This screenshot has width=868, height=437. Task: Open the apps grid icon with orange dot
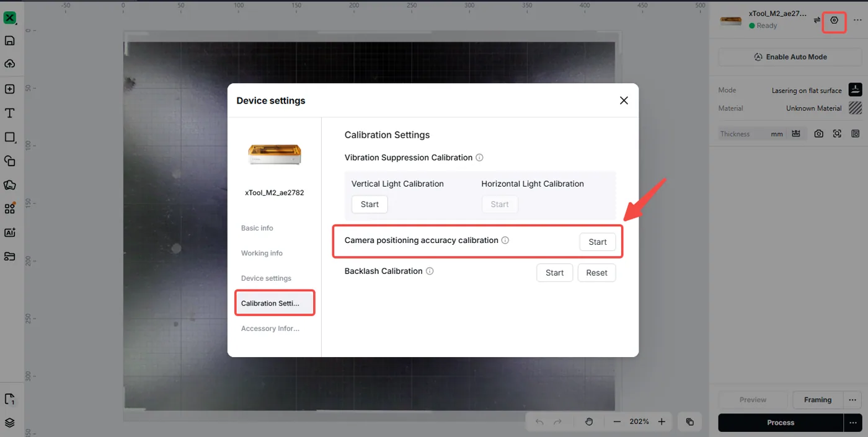point(9,208)
